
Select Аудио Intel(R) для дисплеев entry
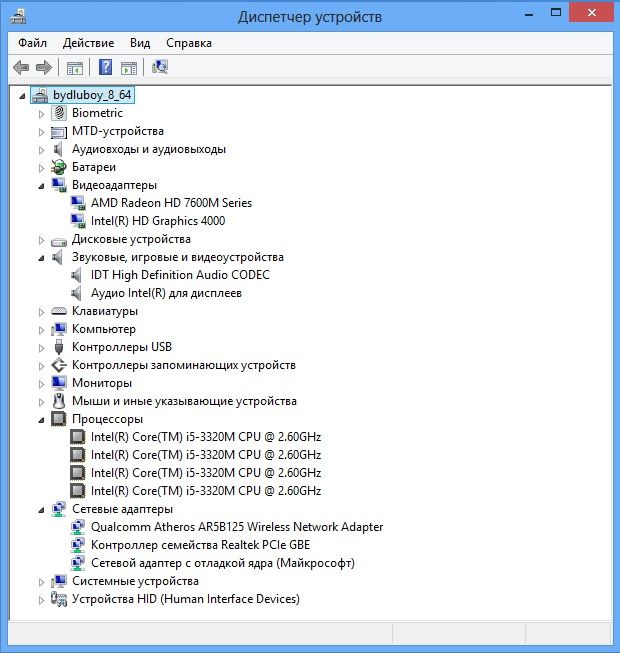[166, 293]
